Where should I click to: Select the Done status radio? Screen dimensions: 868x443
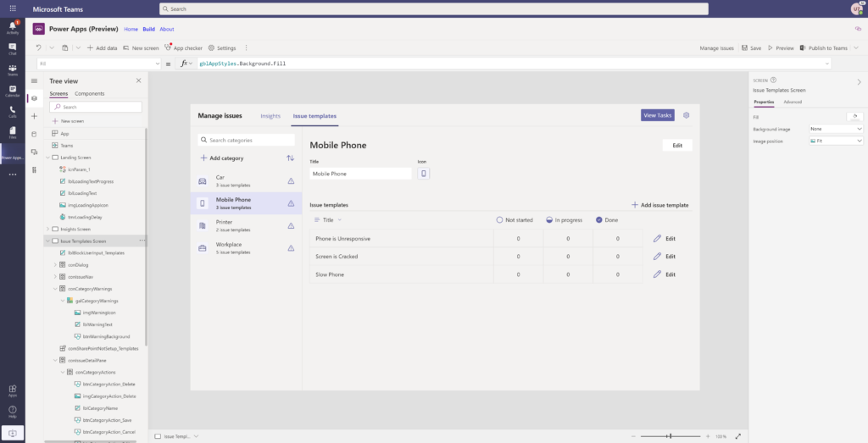[599, 219]
